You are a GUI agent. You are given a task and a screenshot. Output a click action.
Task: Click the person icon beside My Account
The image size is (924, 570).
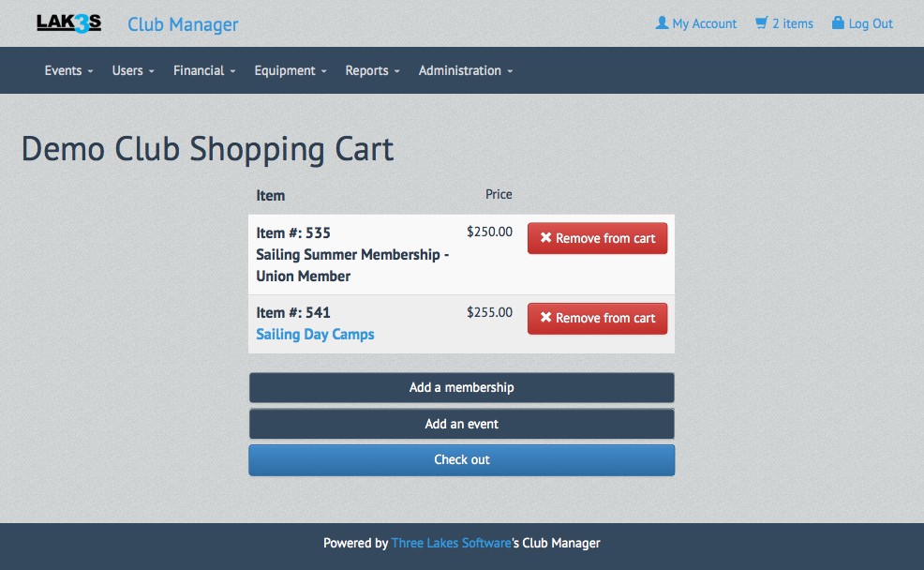[662, 23]
